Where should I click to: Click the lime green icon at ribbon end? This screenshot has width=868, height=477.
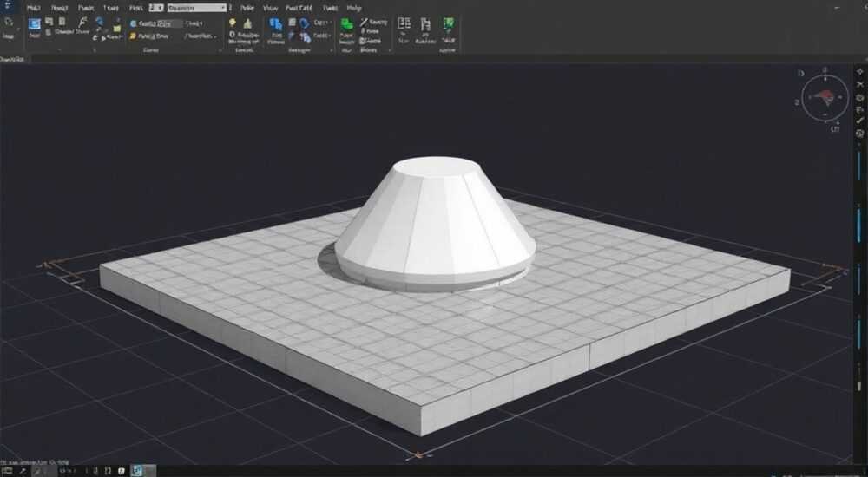pos(449,23)
